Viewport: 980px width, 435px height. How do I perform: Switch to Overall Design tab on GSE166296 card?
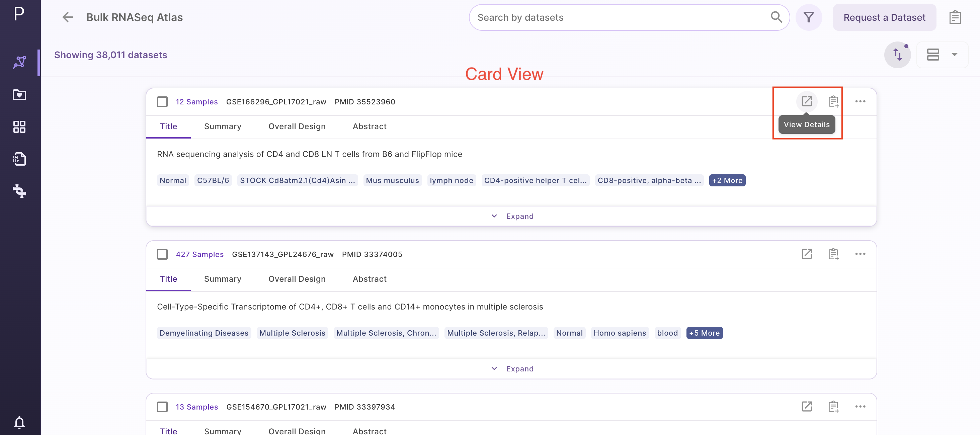click(297, 126)
